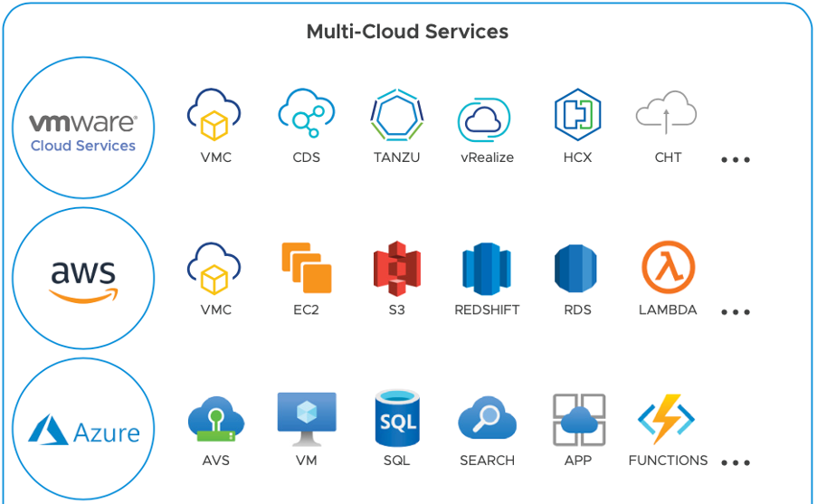Expand more Azure services ellipsis
817x504 pixels.
[736, 462]
